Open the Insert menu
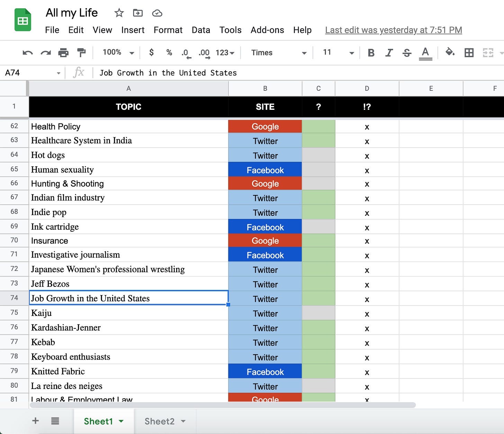 pyautogui.click(x=133, y=30)
